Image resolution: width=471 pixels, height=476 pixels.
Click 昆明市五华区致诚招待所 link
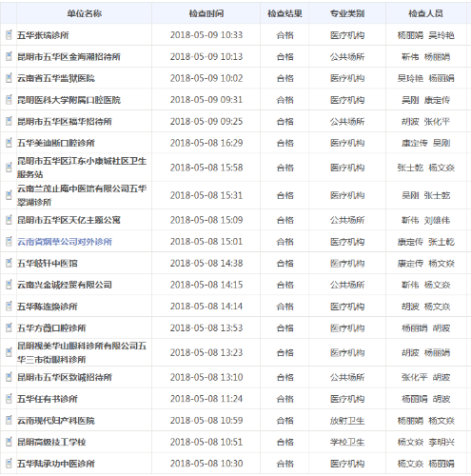[65, 377]
